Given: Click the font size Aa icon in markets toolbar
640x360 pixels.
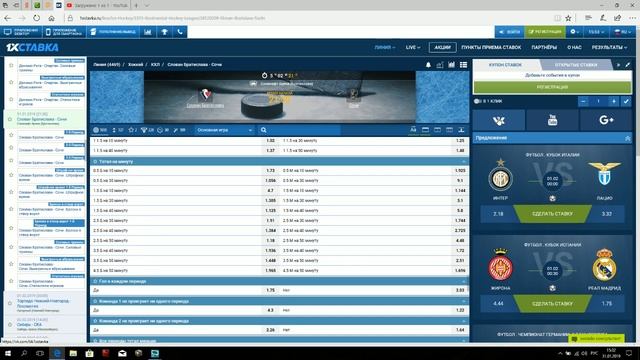Looking at the screenshot, I should tap(413, 130).
